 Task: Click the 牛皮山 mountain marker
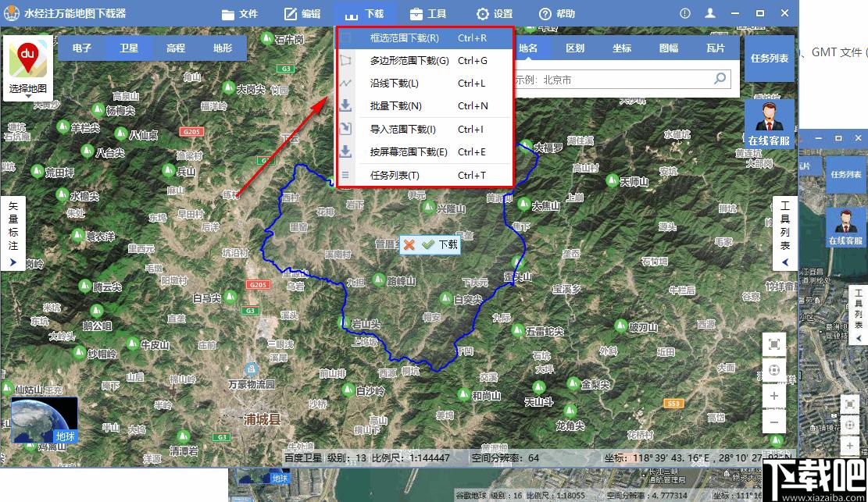pyautogui.click(x=132, y=344)
